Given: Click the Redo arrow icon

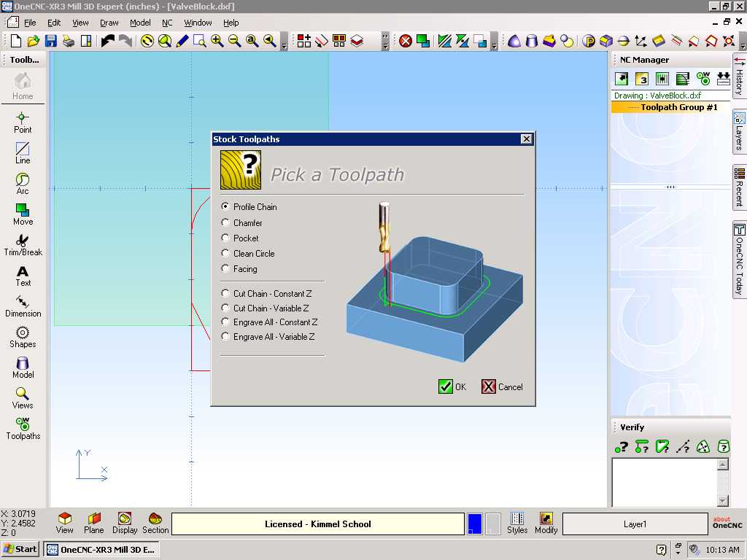Looking at the screenshot, I should click(x=125, y=41).
